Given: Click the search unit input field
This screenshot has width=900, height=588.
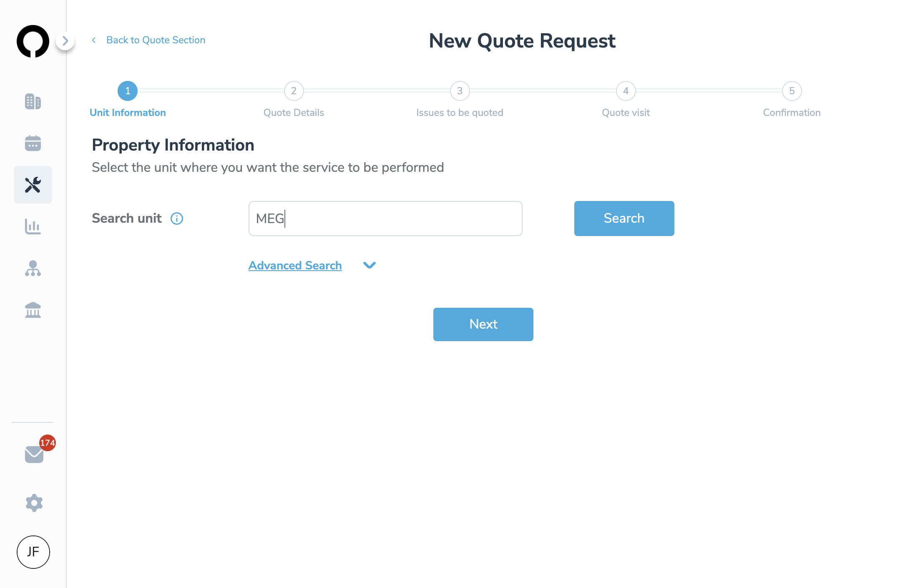Looking at the screenshot, I should (385, 219).
